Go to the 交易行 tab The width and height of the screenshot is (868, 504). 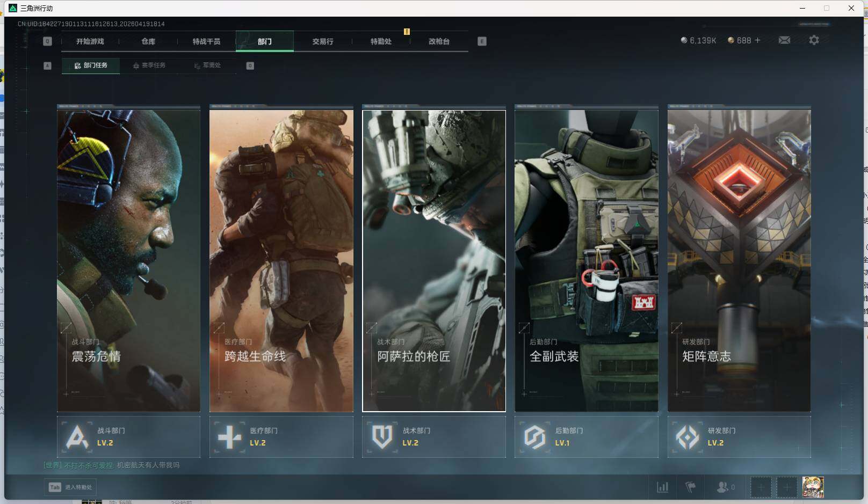(323, 41)
